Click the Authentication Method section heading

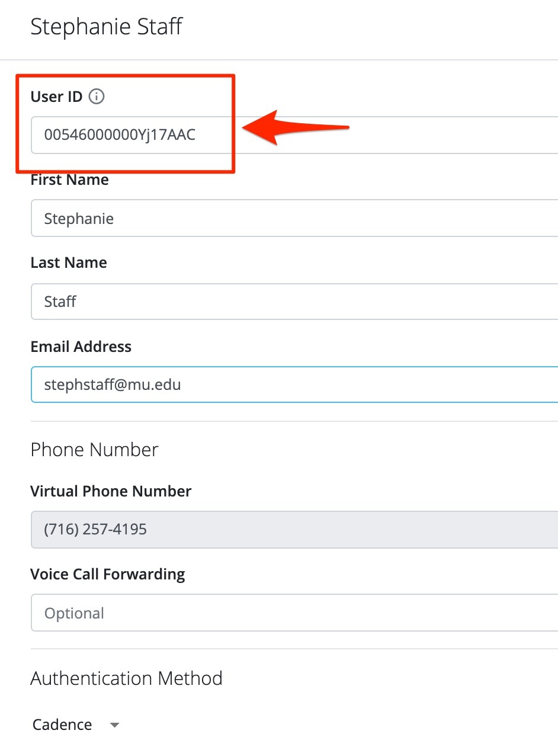click(x=126, y=678)
